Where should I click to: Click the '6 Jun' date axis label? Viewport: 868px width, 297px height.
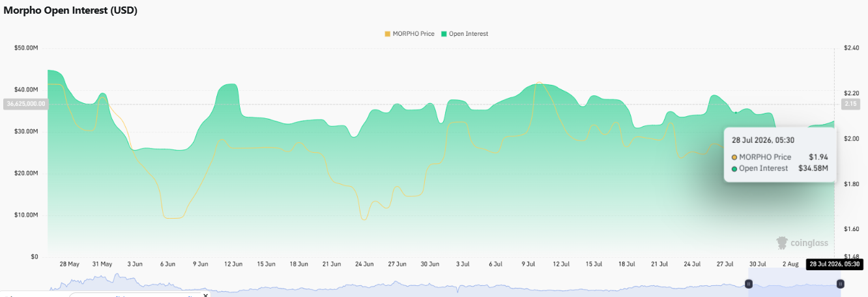[167, 264]
